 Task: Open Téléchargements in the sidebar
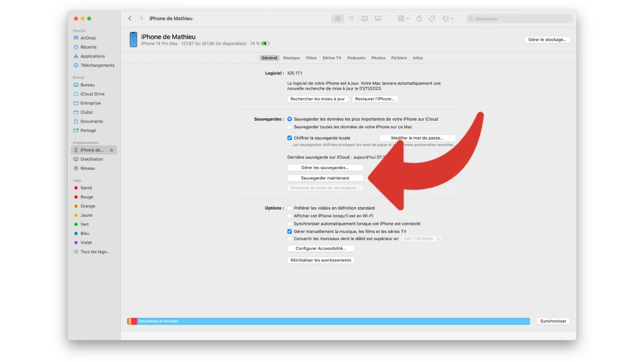(x=97, y=65)
